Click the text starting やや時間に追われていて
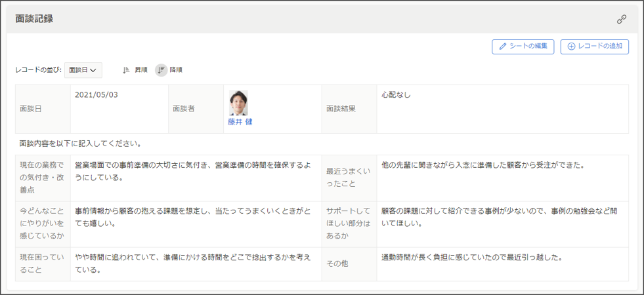Image resolution: width=644 pixels, height=295 pixels. 193,264
